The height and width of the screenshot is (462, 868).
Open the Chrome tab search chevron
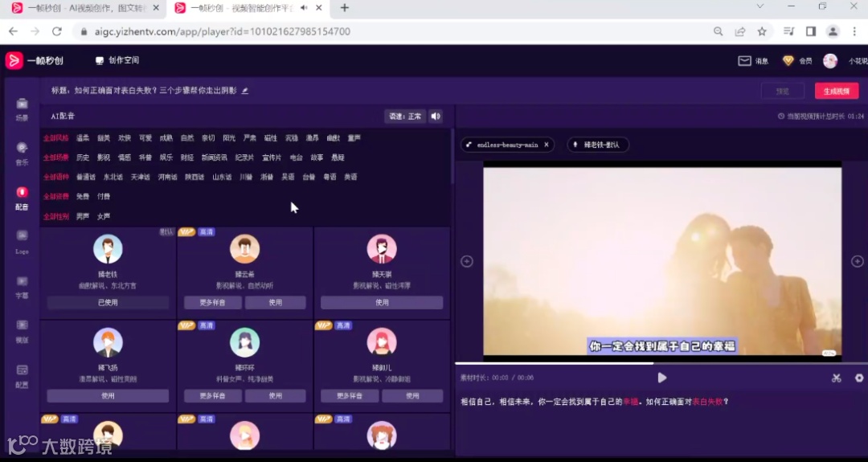760,6
